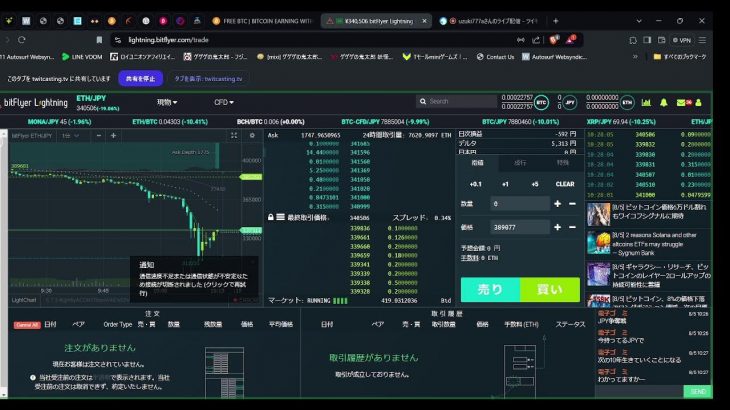Click the chart zoom out minus icon
The image size is (730, 410).
click(x=99, y=135)
